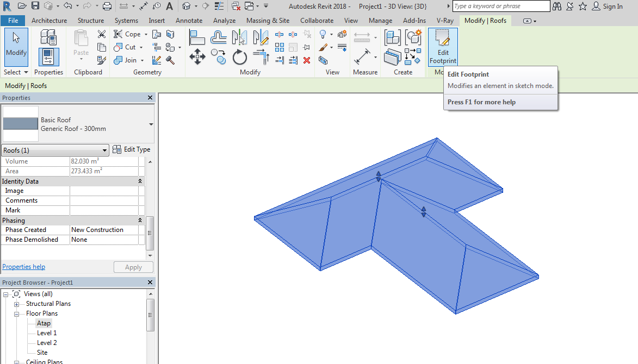
Task: Open the Massing & Site tab
Action: point(268,20)
